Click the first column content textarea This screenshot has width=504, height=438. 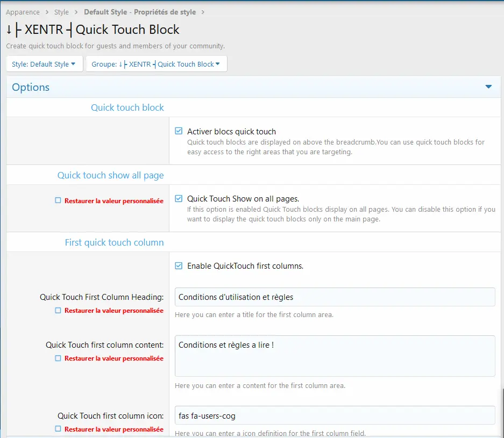334,356
